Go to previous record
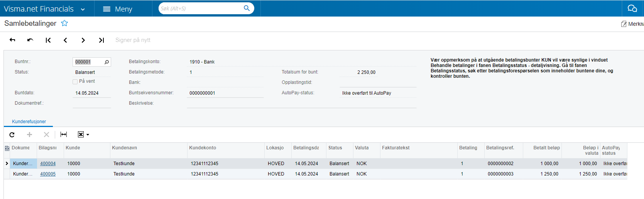The height and width of the screenshot is (199, 644). tap(66, 40)
